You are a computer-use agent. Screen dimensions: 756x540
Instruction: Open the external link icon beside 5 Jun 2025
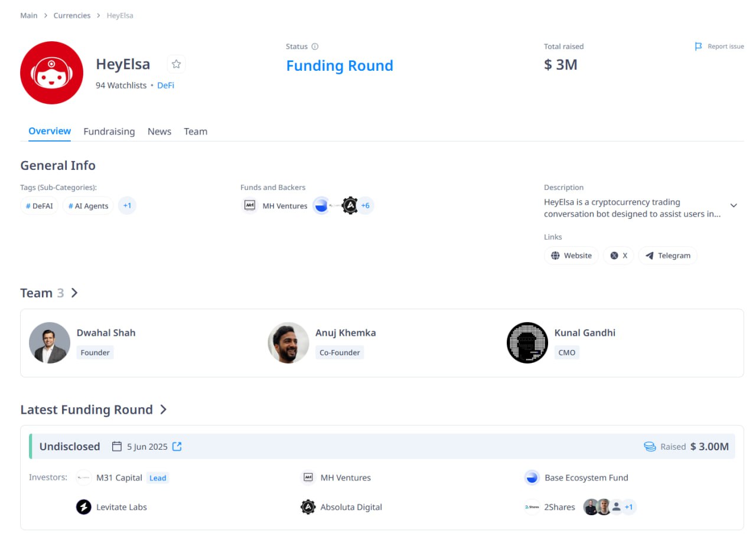coord(177,447)
